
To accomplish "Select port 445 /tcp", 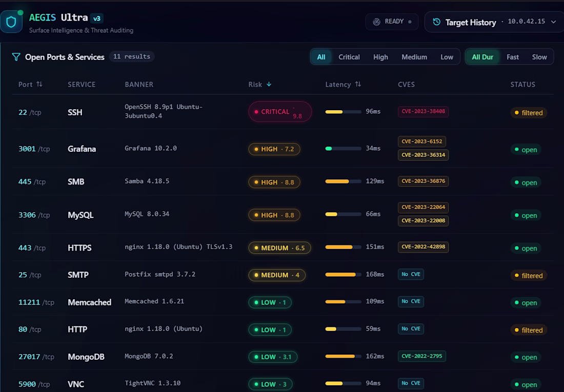I will [x=32, y=182].
